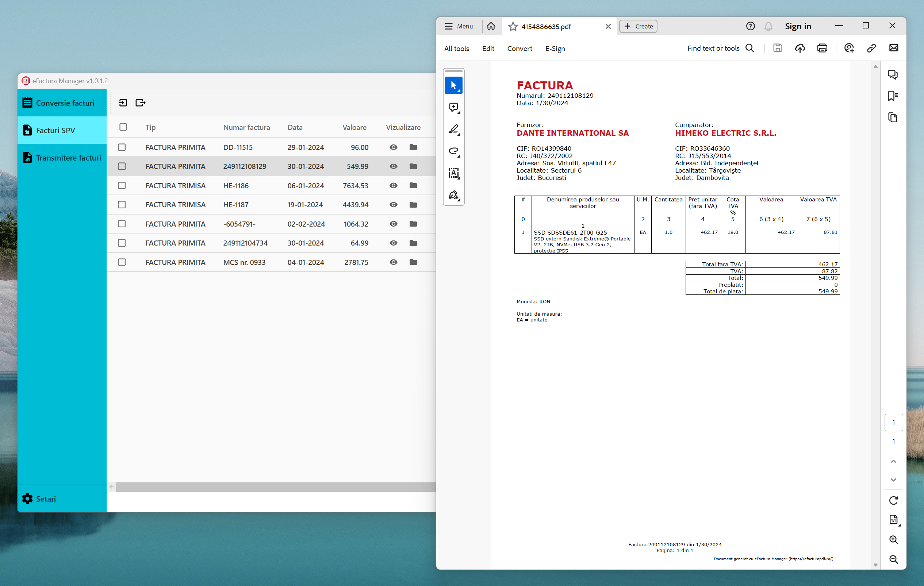The height and width of the screenshot is (586, 924).
Task: Click the import invoices icon in eFactura toolbar
Action: [123, 103]
